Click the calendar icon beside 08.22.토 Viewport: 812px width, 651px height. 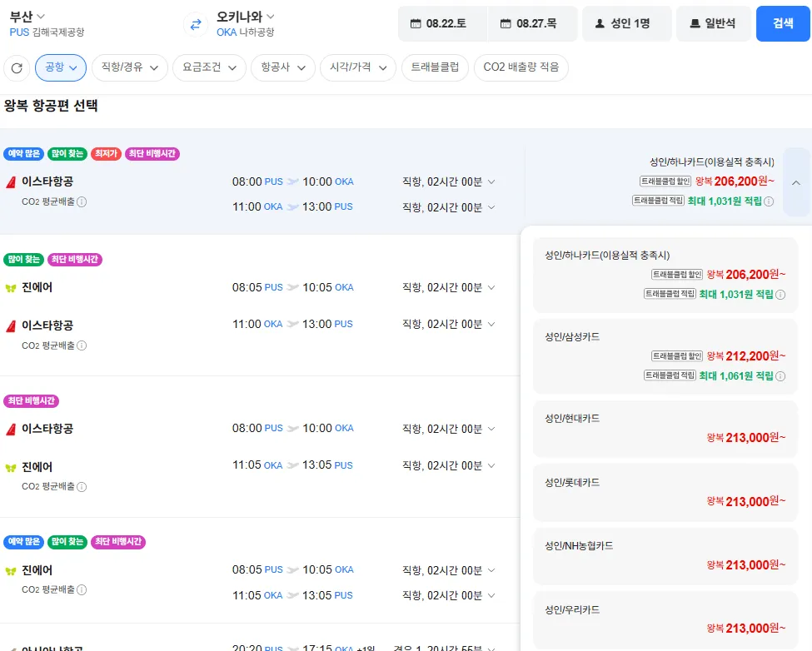(416, 23)
